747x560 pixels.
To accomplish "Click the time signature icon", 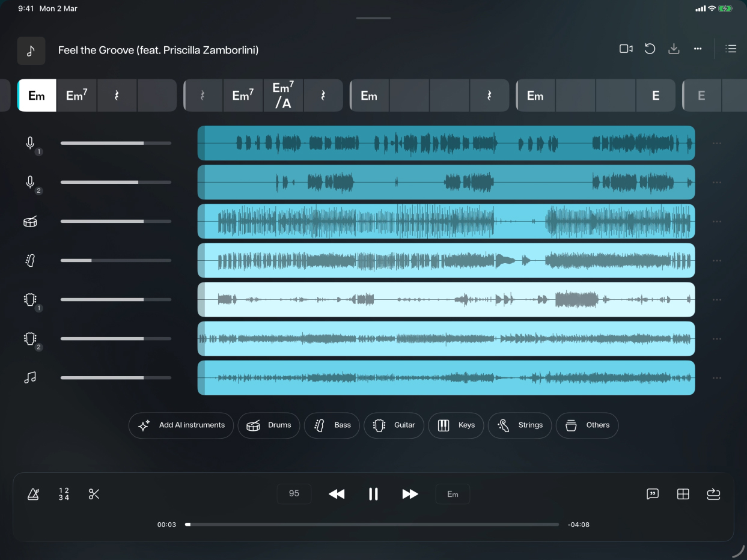I will click(x=64, y=494).
